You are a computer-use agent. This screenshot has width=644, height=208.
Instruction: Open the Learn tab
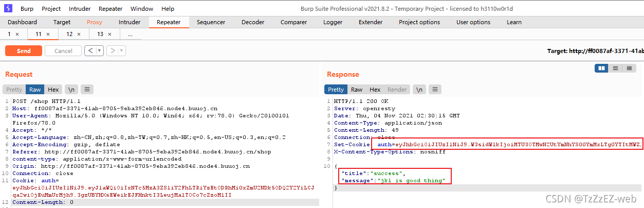click(514, 22)
